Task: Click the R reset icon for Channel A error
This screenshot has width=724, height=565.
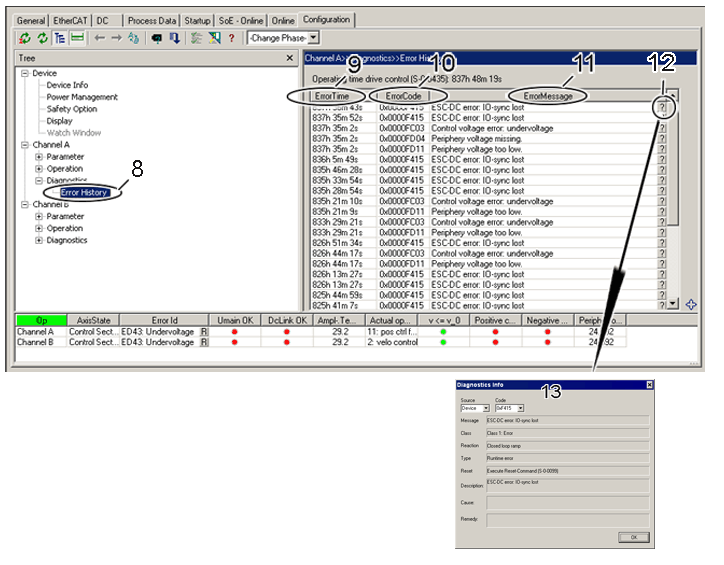Action: [x=203, y=330]
